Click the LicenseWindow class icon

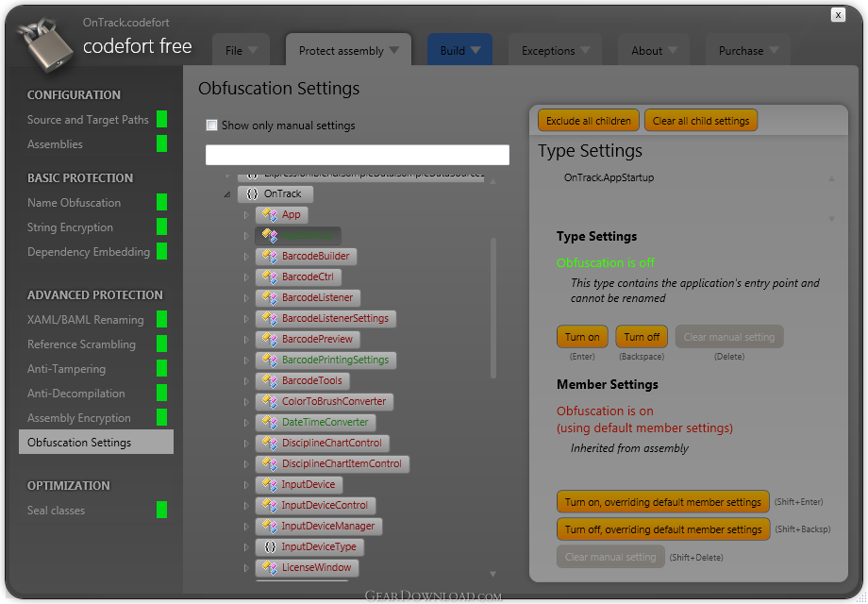270,567
